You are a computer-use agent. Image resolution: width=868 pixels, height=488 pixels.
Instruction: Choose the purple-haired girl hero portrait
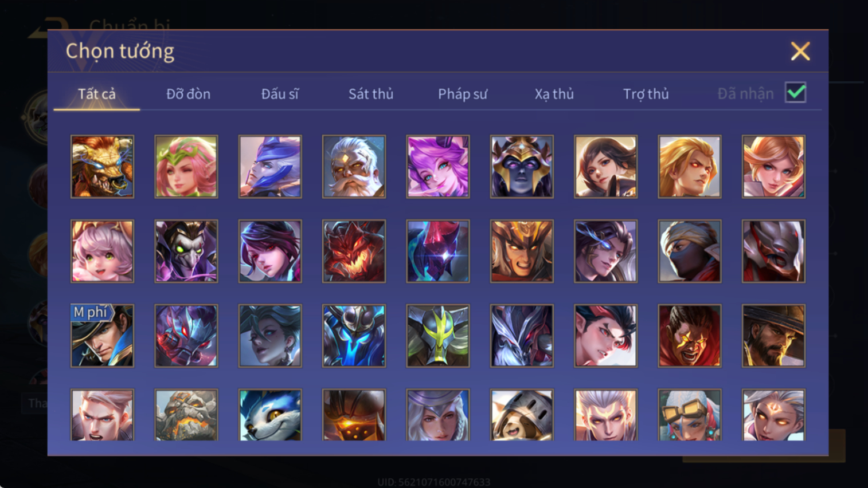438,167
